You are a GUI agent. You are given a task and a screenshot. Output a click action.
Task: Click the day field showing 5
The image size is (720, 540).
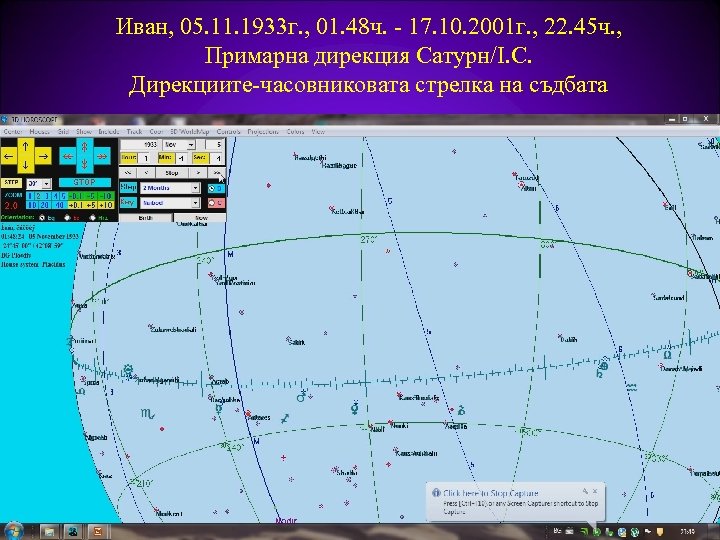[215, 144]
